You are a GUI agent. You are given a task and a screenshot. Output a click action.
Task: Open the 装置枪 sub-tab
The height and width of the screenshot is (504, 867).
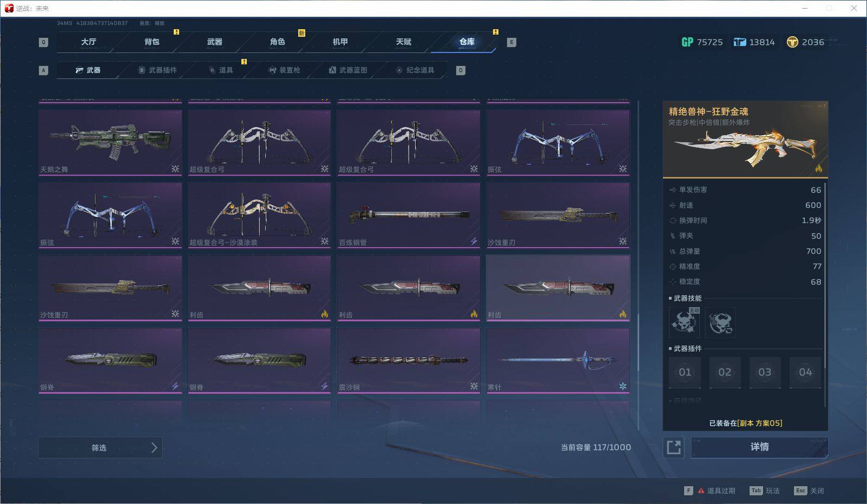click(284, 70)
